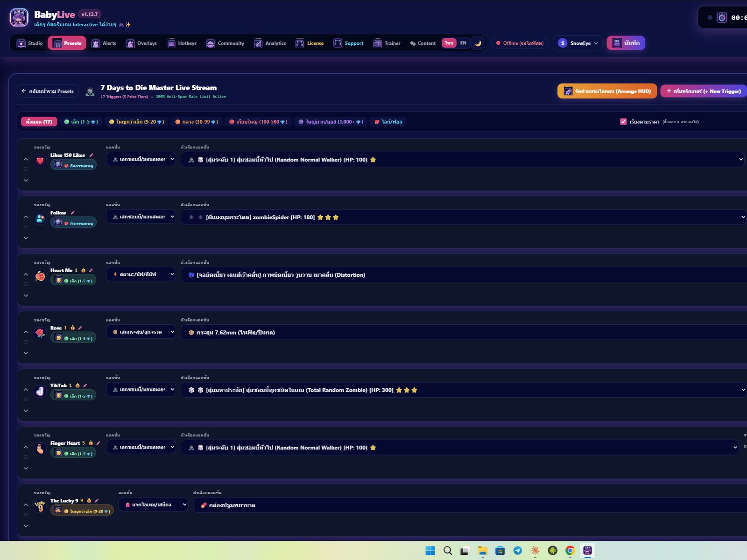Screen dimensions: 747x560
Task: Switch language to ไทย
Action: tap(449, 43)
